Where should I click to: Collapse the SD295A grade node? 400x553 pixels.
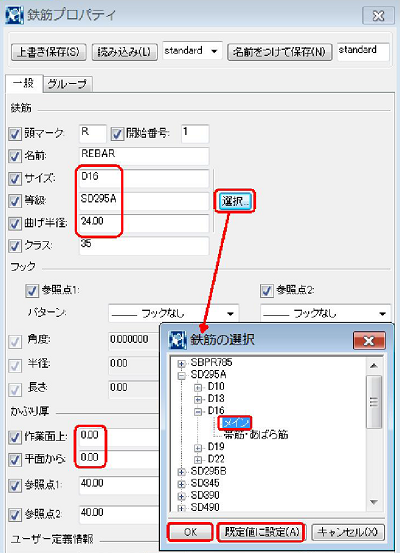point(181,376)
